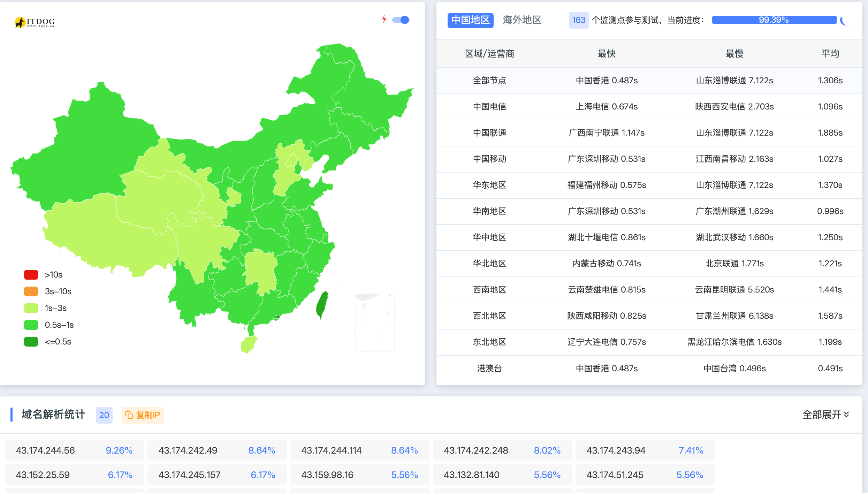Click the red >10s legend swatch

(31, 275)
